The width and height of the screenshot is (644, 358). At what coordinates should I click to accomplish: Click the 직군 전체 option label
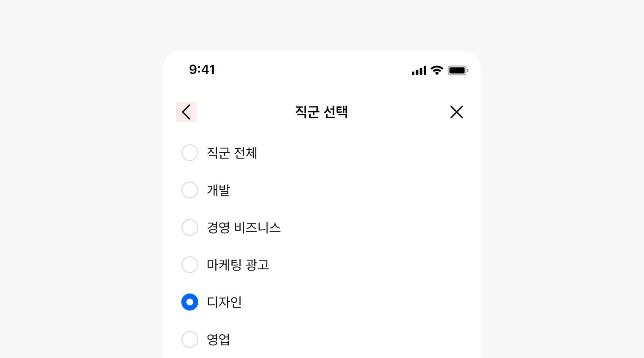(x=232, y=153)
